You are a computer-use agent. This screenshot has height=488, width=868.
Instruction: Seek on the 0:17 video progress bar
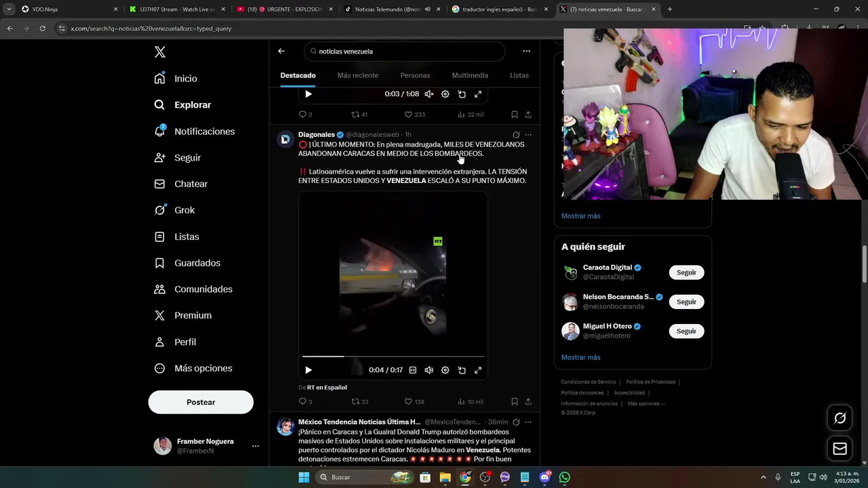[393, 356]
